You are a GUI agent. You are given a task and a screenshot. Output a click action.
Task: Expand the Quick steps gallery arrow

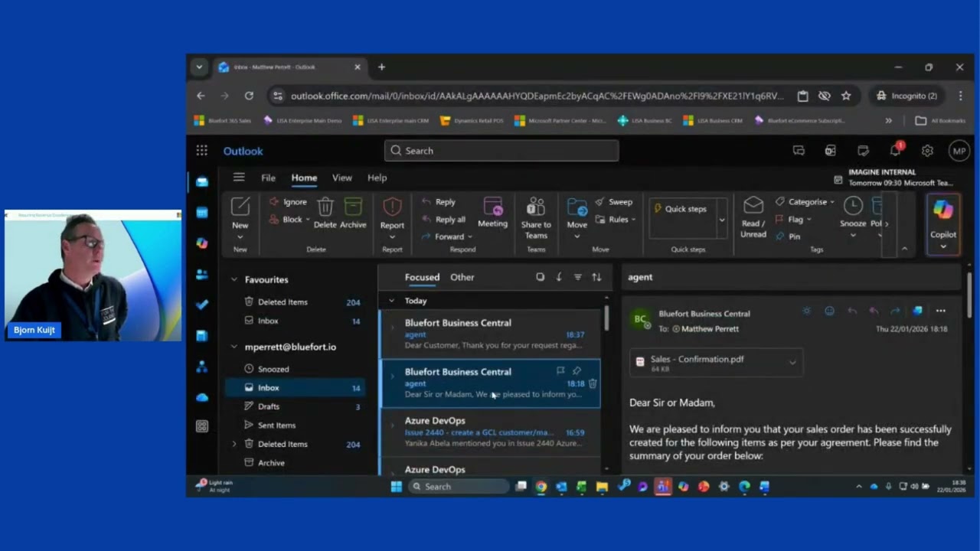pos(721,220)
